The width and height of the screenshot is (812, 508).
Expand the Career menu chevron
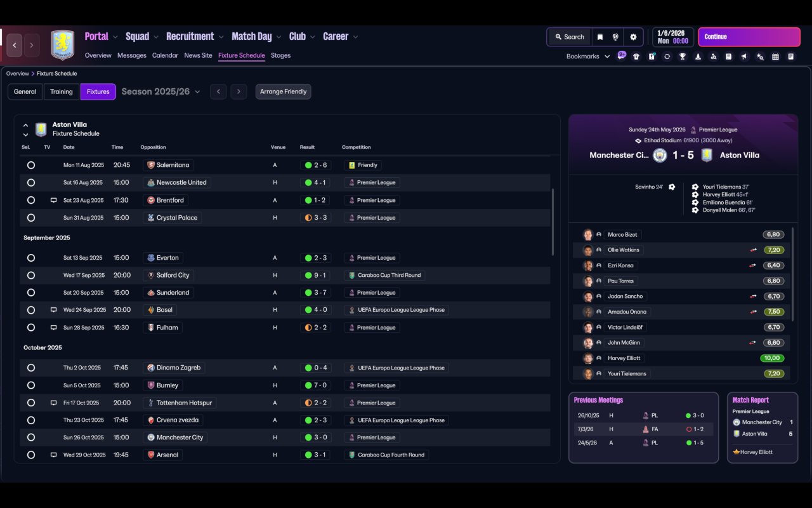356,37
